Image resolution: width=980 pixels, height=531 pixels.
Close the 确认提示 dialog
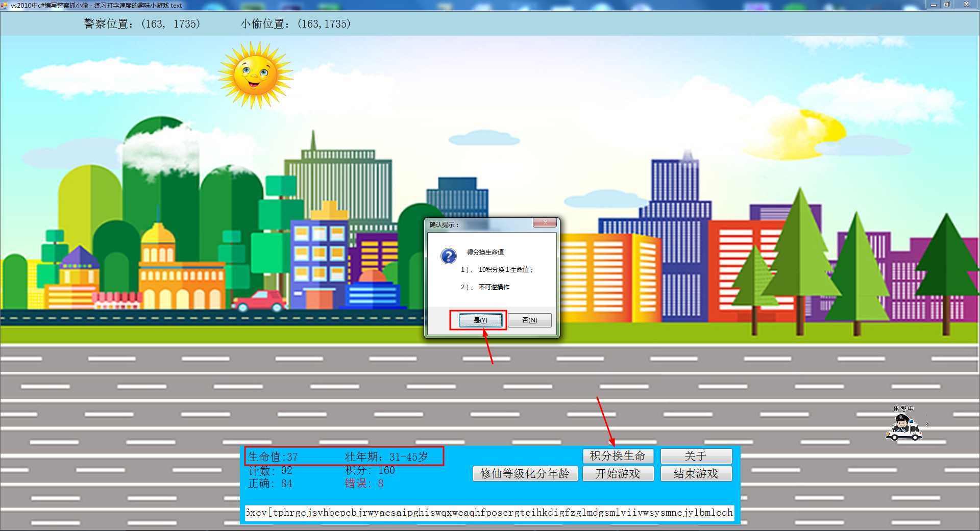coord(545,223)
